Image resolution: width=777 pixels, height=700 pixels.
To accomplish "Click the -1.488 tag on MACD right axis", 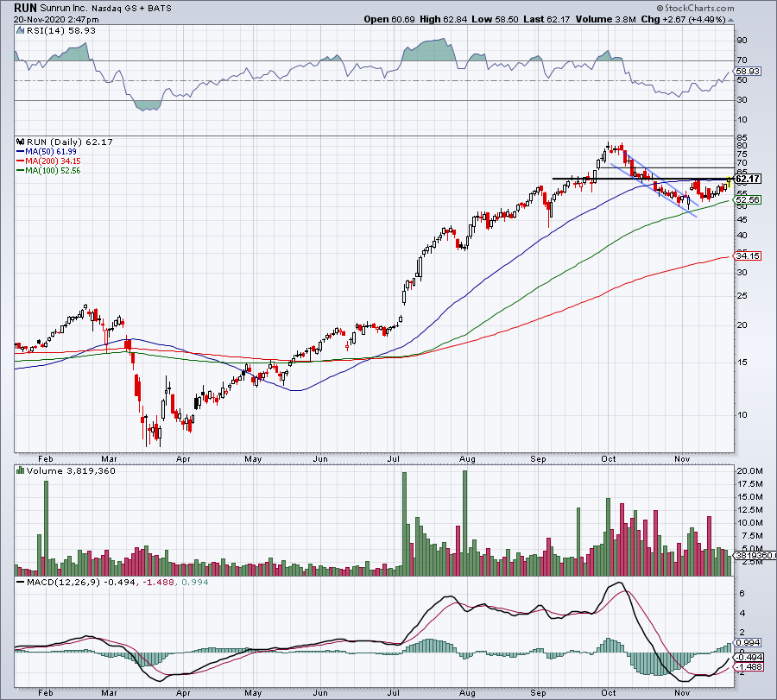I will tap(749, 667).
